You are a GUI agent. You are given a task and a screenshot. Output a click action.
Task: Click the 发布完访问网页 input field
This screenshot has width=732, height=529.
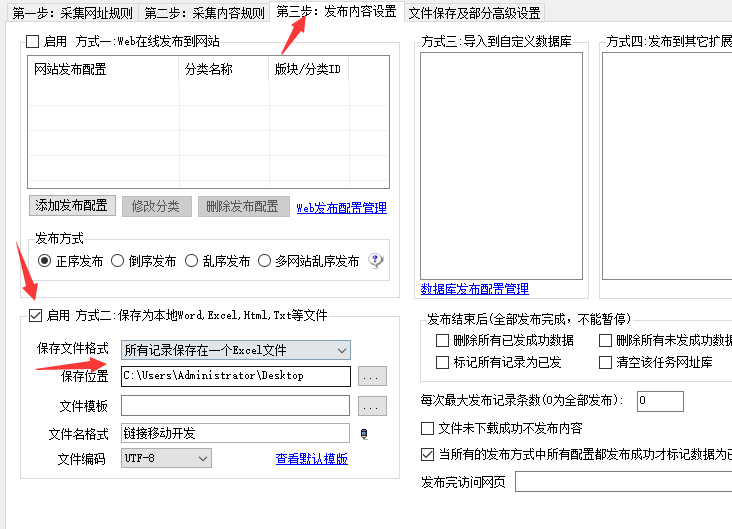(624, 481)
